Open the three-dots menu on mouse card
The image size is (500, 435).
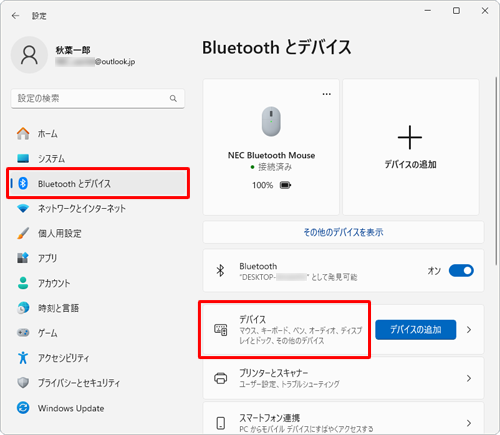click(327, 94)
